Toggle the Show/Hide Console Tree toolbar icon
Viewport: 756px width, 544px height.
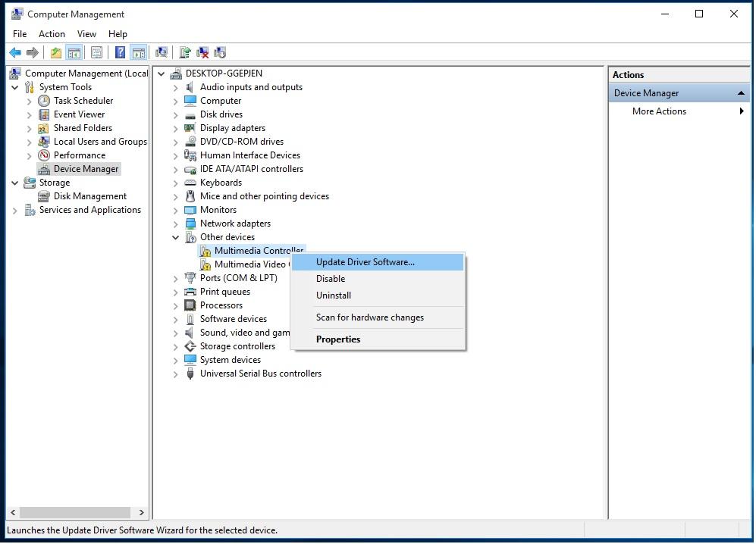[x=74, y=52]
